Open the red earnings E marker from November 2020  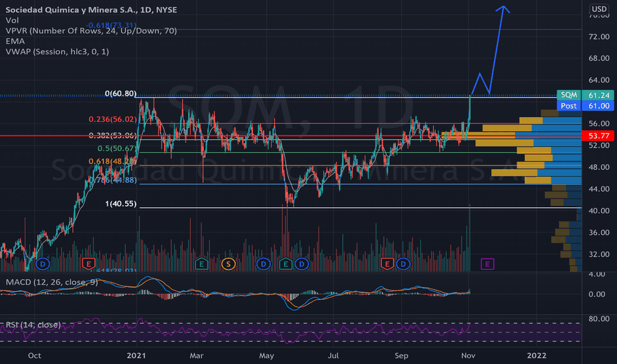coord(89,264)
